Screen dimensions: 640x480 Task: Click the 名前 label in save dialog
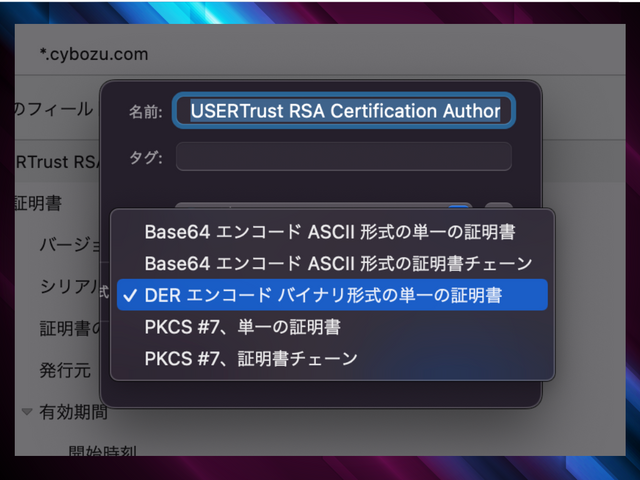pyautogui.click(x=146, y=112)
